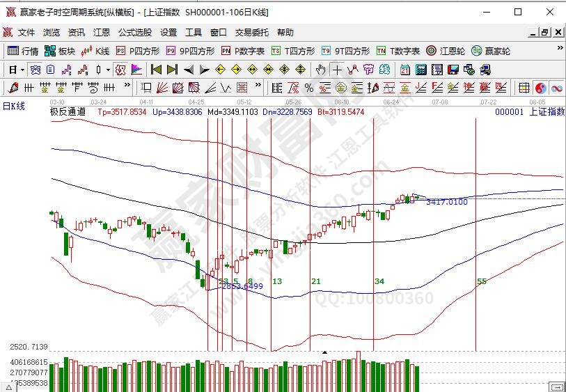Toggle the crosshair cursor tool
The image size is (566, 392).
[336, 70]
